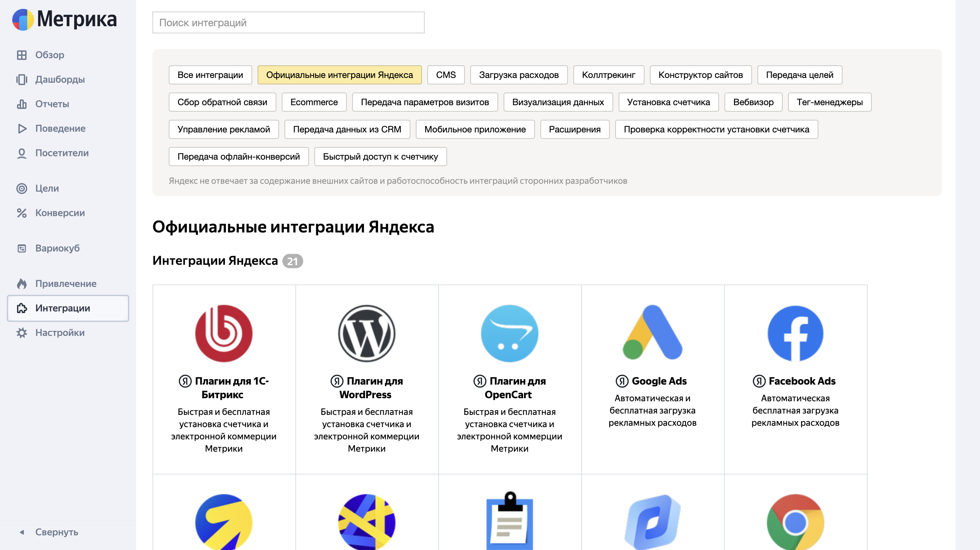Click the Поведение play icon
Screen dimensions: 980x550
pos(22,129)
